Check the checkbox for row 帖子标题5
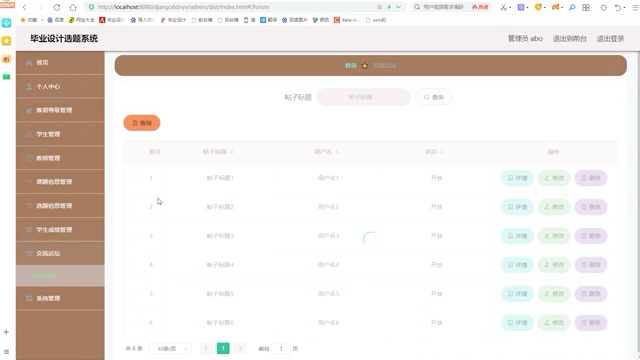The width and height of the screenshot is (640, 360). pos(133,294)
